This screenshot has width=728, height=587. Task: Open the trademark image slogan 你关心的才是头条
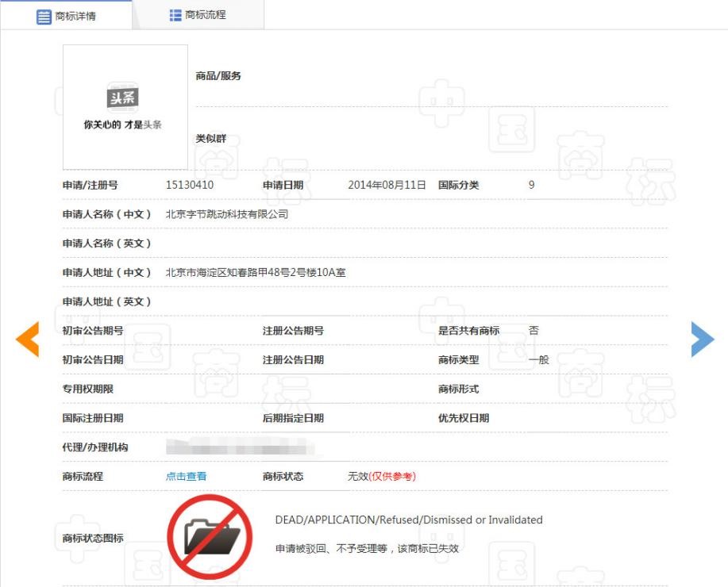pos(123,125)
